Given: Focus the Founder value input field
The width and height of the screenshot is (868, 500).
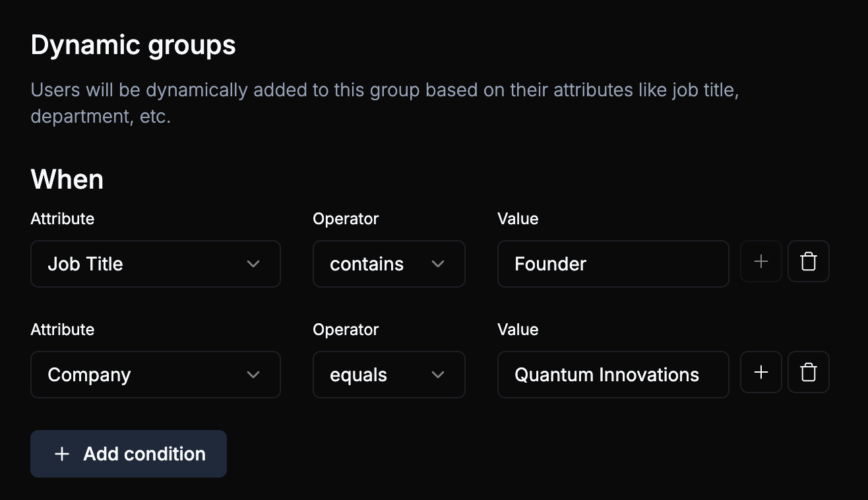Looking at the screenshot, I should (x=613, y=264).
